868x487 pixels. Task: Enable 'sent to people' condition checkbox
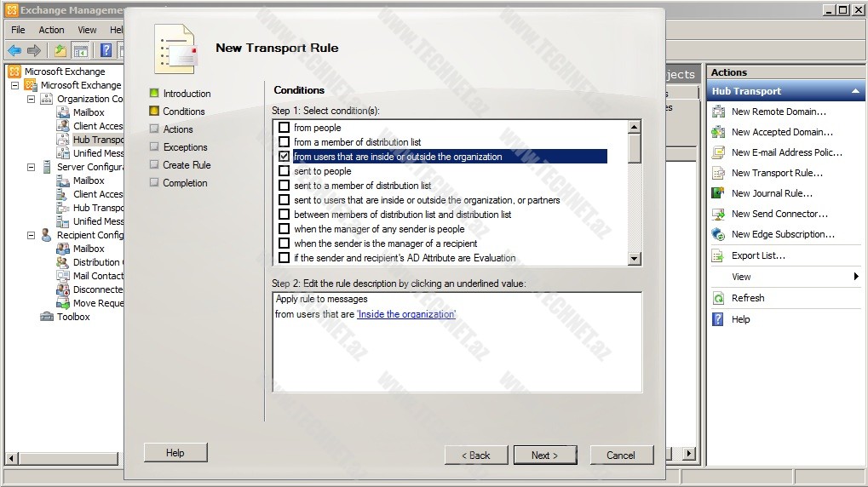(285, 171)
